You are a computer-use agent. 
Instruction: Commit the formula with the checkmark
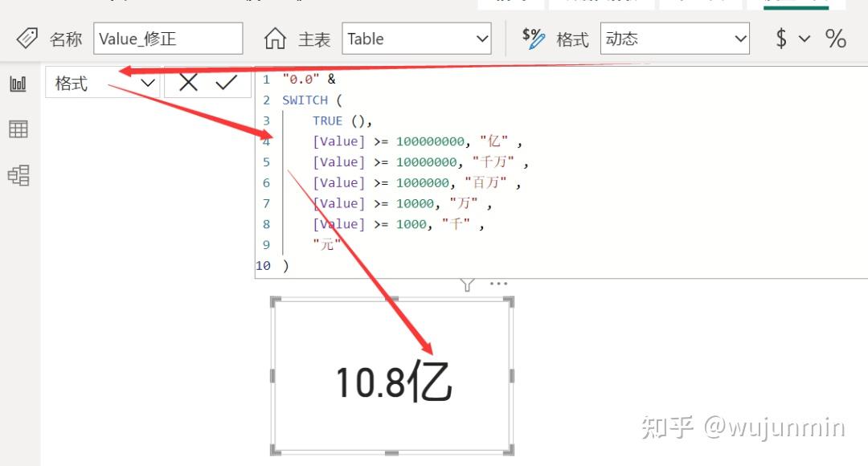point(227,81)
